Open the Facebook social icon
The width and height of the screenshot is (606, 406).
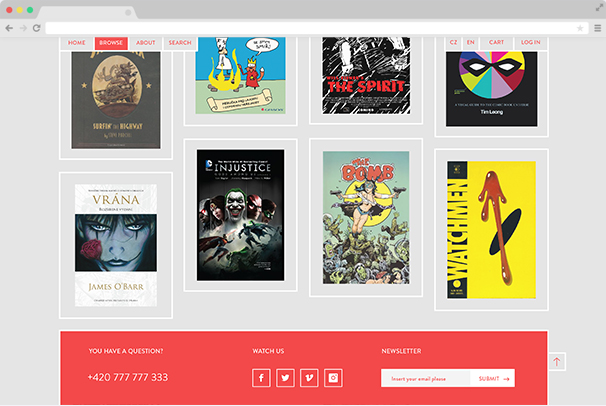(x=261, y=378)
